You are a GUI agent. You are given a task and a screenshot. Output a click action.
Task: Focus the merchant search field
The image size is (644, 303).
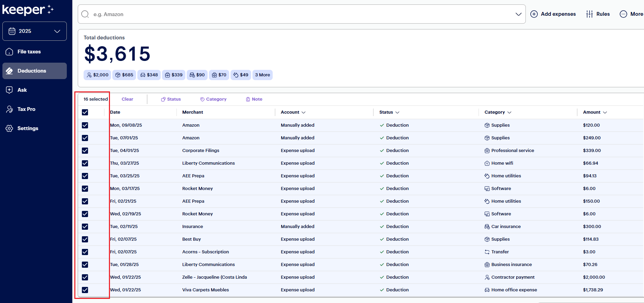click(301, 14)
